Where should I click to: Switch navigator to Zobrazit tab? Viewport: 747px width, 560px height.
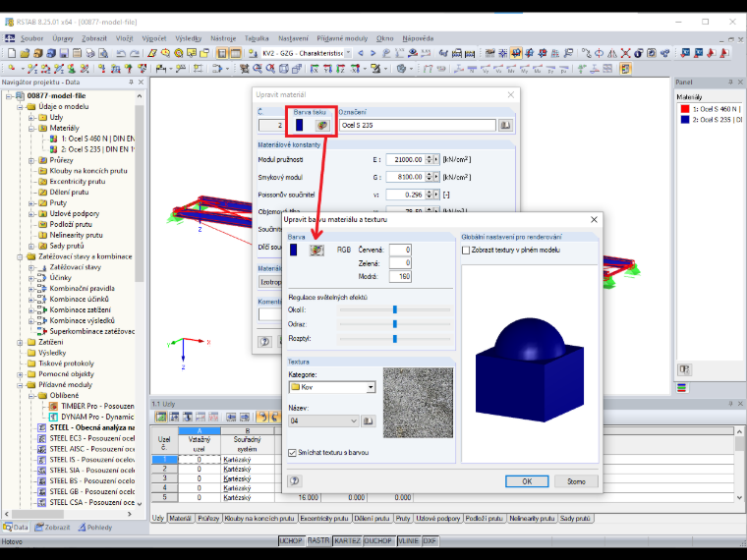click(52, 528)
